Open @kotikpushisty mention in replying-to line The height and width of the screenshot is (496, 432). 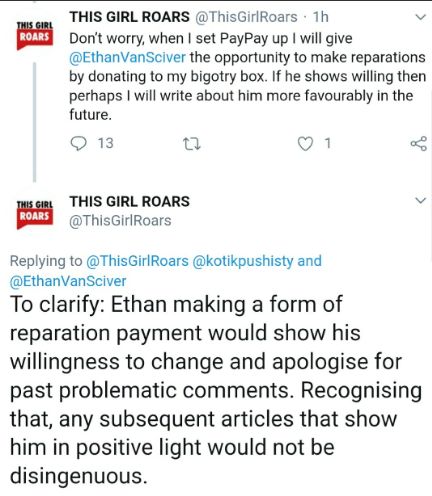(243, 261)
